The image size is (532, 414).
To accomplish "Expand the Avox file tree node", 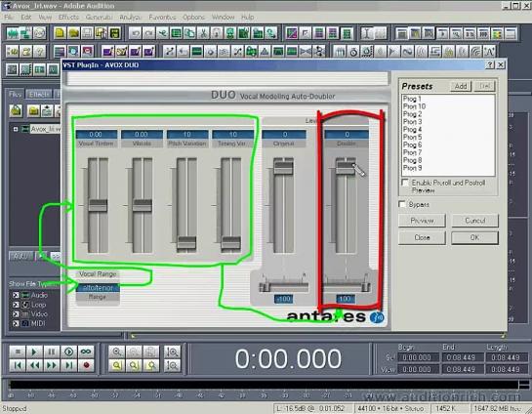I will coord(16,129).
